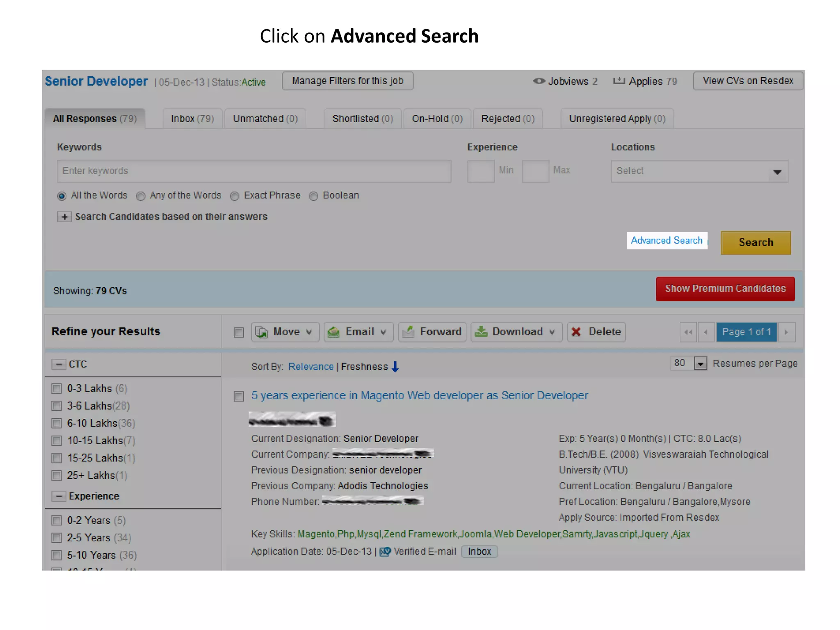Check the 15-25 Lakhs CTC filter
Image resolution: width=840 pixels, height=630 pixels.
click(57, 458)
